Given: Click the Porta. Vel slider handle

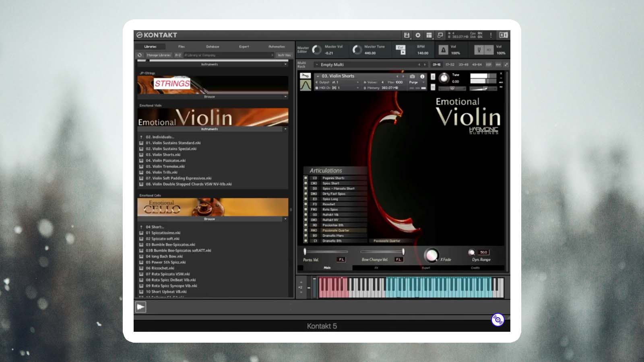Looking at the screenshot, I should tap(305, 252).
